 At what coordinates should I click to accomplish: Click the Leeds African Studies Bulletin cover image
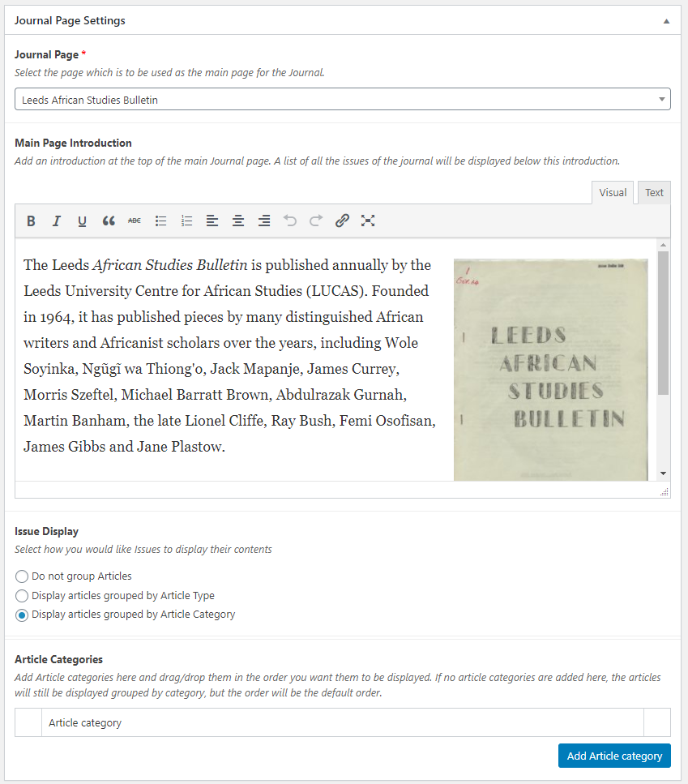(x=550, y=370)
